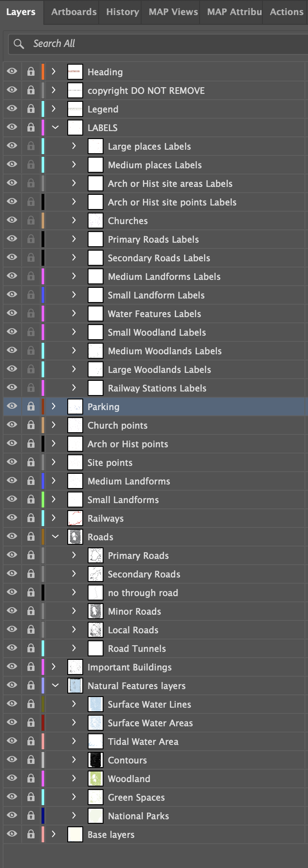Toggle visibility of LABELS layer
The image size is (308, 868).
point(12,127)
